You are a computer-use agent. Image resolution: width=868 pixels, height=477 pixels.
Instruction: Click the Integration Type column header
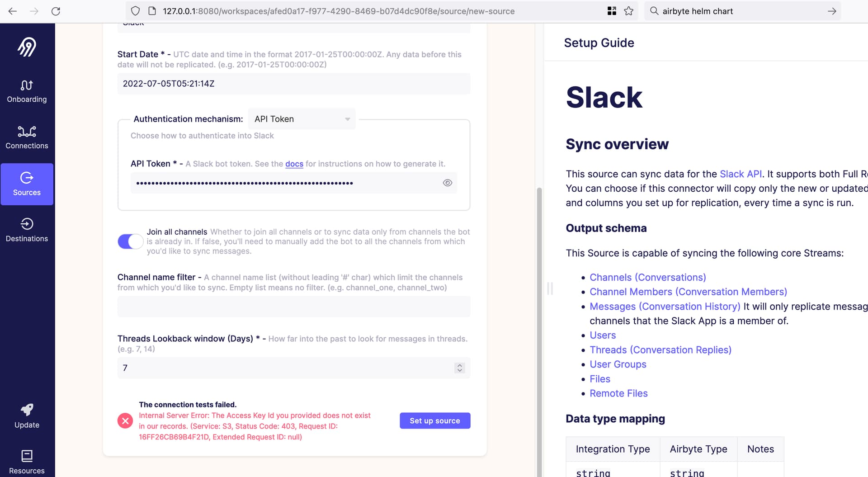click(613, 449)
